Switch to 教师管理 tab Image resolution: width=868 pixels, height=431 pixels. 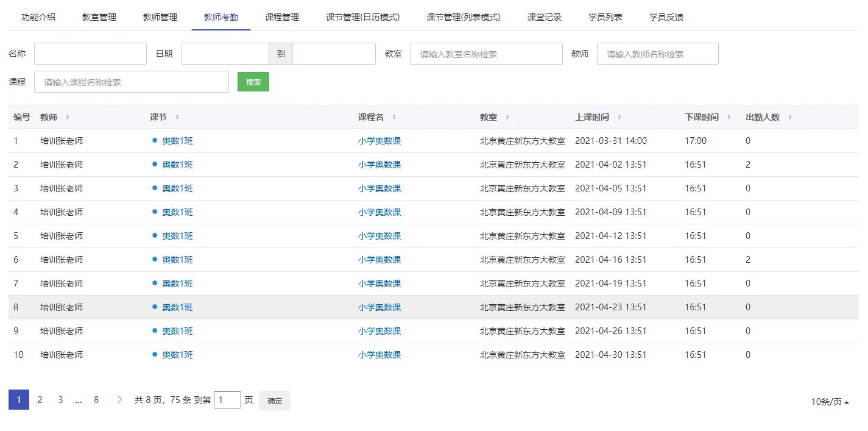(160, 17)
